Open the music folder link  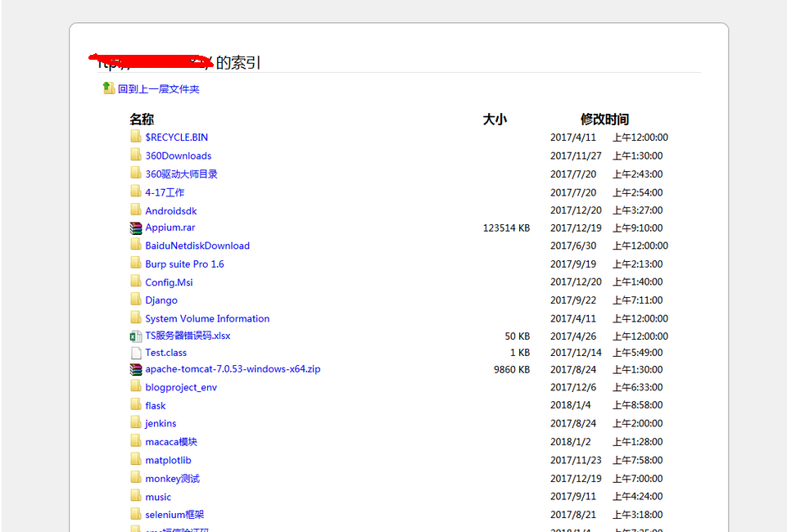pos(158,498)
